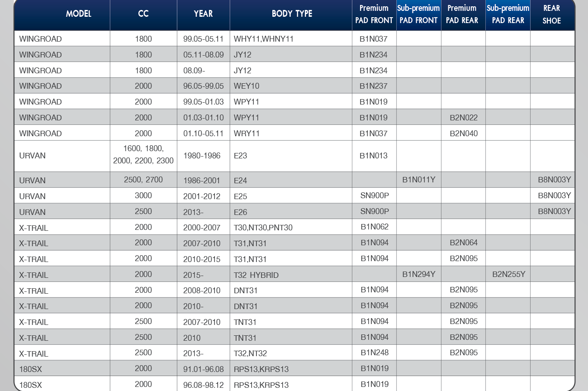
Task: Select rear pad code B2N040
Action: point(464,134)
